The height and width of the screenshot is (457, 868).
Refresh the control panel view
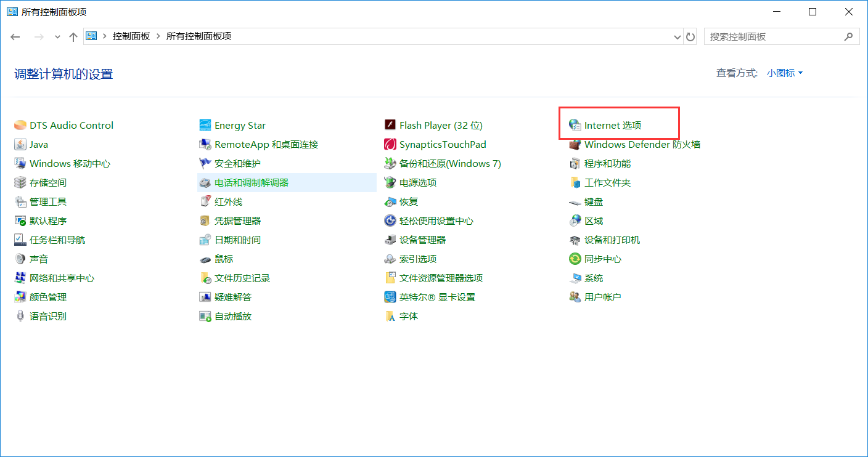[x=691, y=37]
